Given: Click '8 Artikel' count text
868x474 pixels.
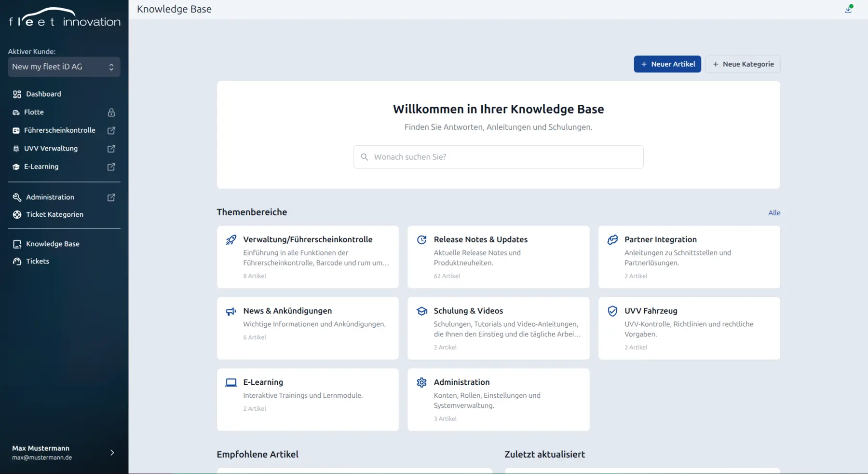Looking at the screenshot, I should pyautogui.click(x=255, y=276).
